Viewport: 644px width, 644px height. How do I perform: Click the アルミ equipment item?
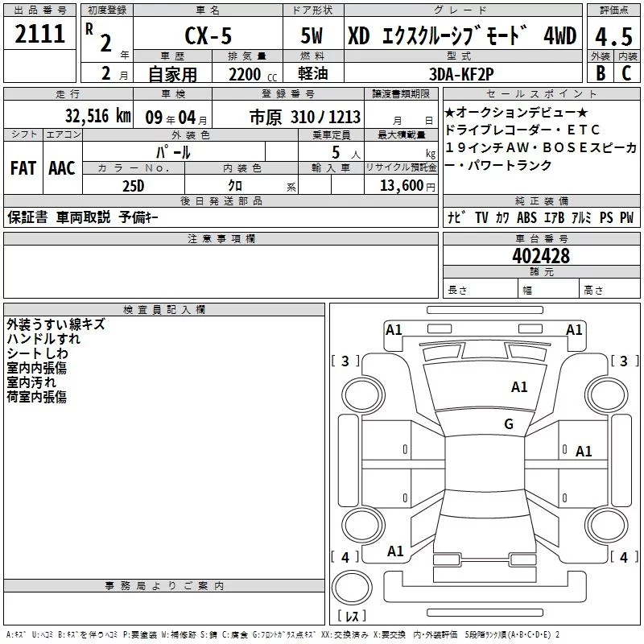pos(581,217)
